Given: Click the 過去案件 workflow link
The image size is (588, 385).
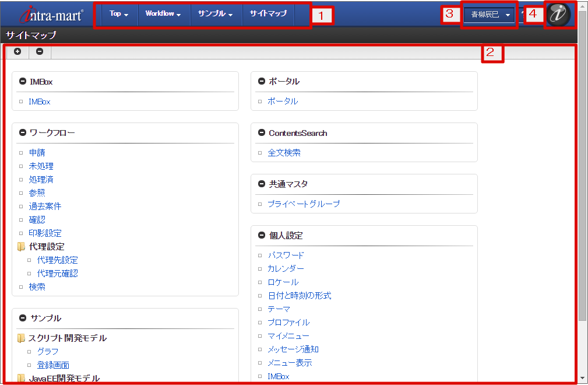Looking at the screenshot, I should coord(44,206).
